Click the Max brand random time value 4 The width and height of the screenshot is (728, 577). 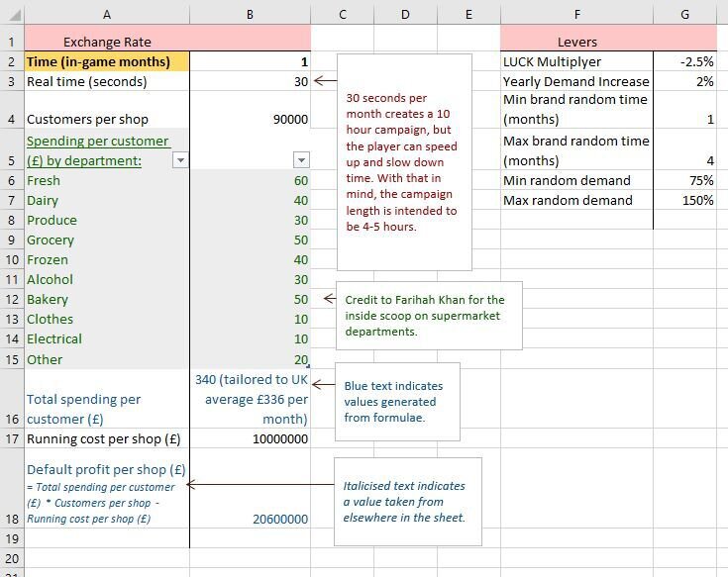point(684,148)
